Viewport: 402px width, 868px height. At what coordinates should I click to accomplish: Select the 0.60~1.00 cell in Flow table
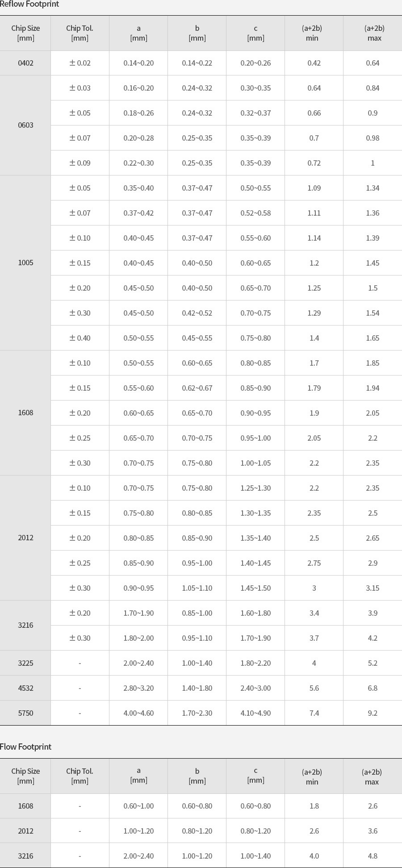[x=138, y=806]
